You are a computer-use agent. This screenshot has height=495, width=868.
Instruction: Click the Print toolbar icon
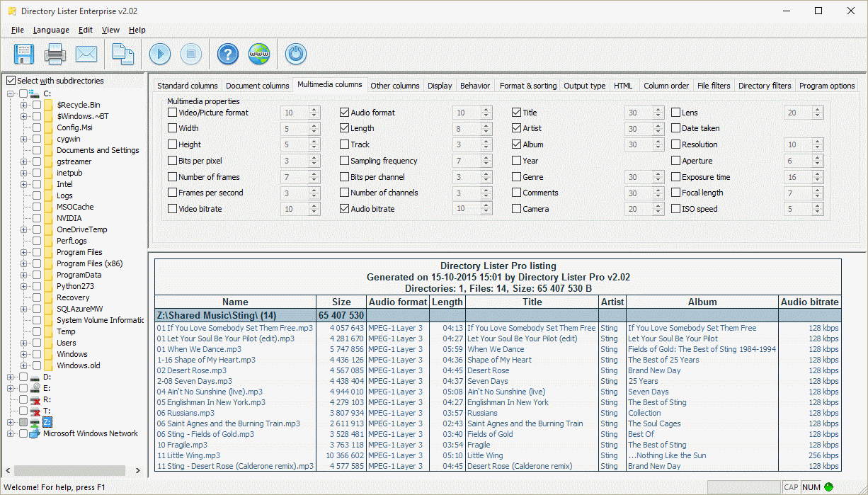coord(55,54)
